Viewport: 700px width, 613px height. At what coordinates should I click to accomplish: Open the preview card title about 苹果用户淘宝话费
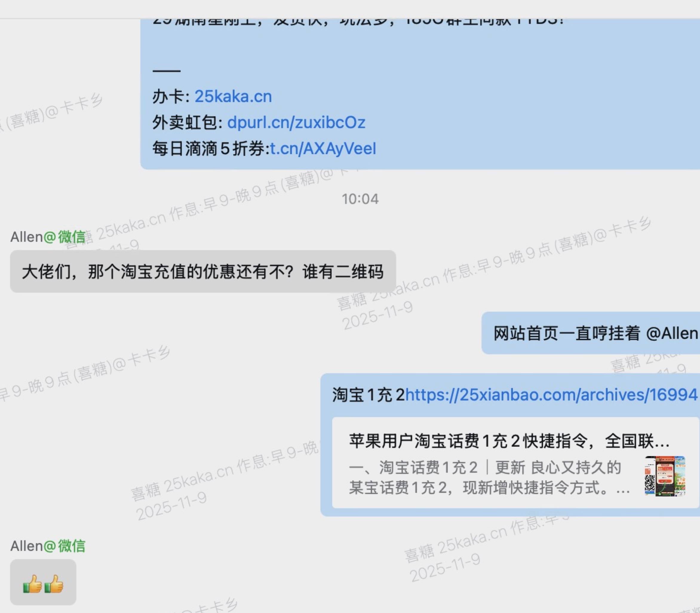pos(509,441)
